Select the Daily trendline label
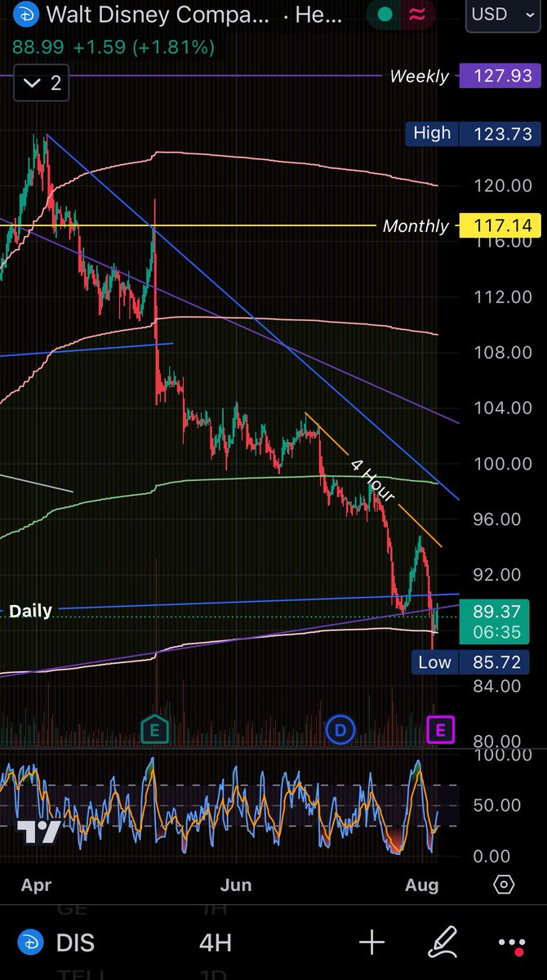The image size is (547, 980). click(30, 611)
